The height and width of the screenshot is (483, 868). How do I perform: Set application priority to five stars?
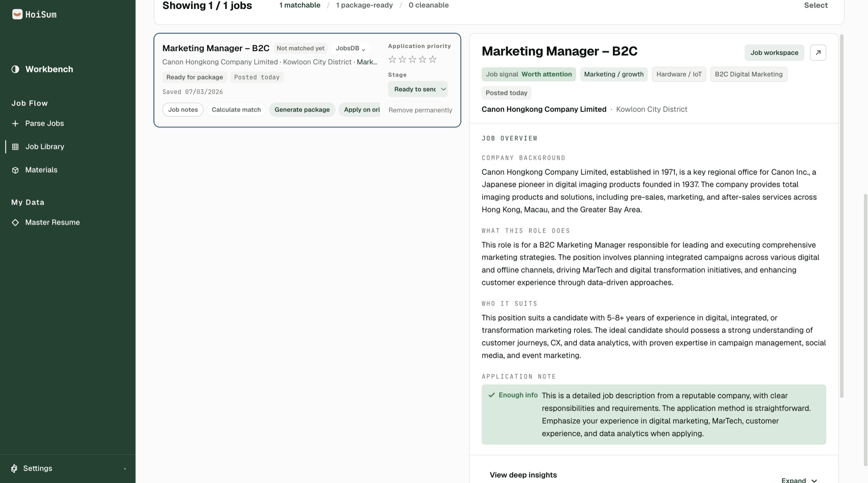click(x=432, y=59)
